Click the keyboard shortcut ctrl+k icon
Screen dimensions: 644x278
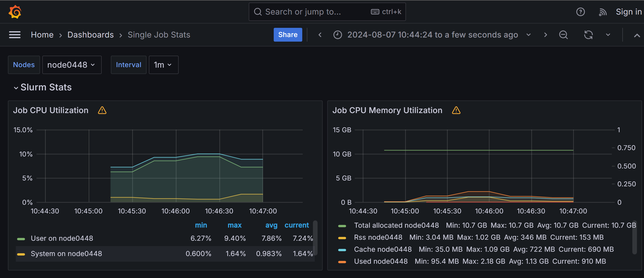click(375, 12)
